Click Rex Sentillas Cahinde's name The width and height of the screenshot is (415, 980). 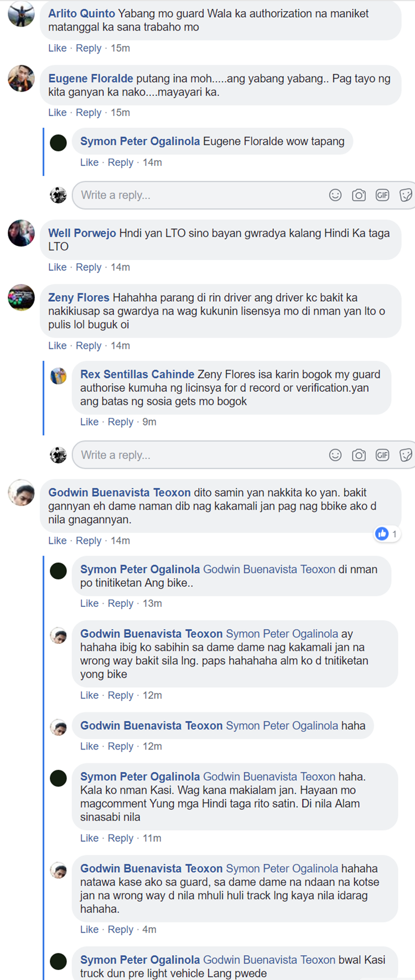[x=137, y=374]
